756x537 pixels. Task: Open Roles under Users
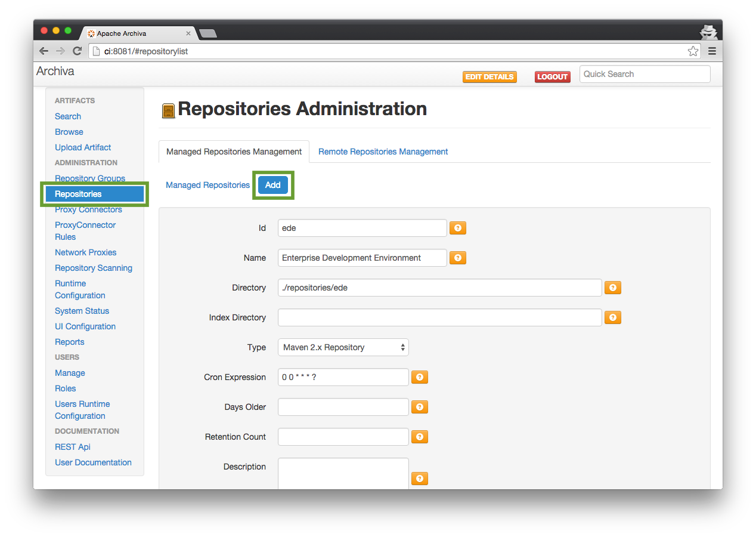(x=66, y=388)
